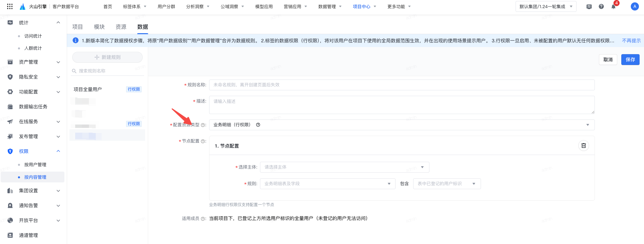The width and height of the screenshot is (644, 244).
Task: Open the 默认集团 group selector dropdown
Action: 546,6
